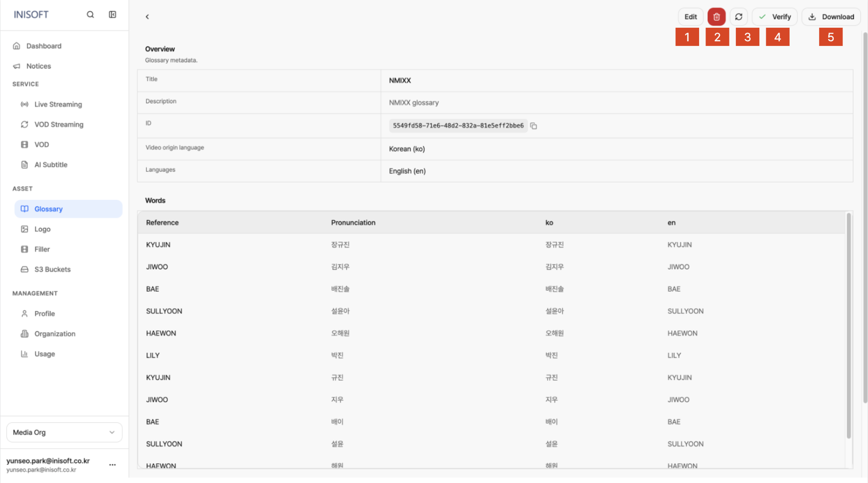The image size is (868, 483).
Task: Click LILY in the Reference column
Action: click(153, 355)
